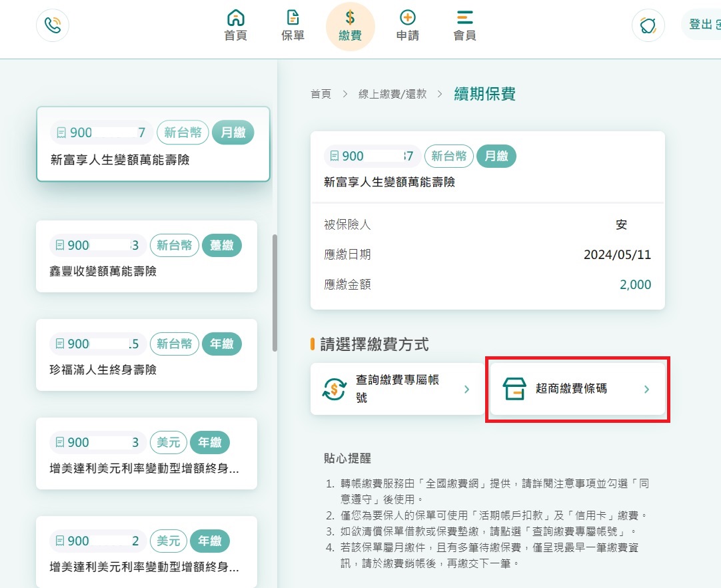This screenshot has height=588, width=721.
Task: Click 年繳 badge on 珍福滿人生 card
Action: pyautogui.click(x=222, y=344)
